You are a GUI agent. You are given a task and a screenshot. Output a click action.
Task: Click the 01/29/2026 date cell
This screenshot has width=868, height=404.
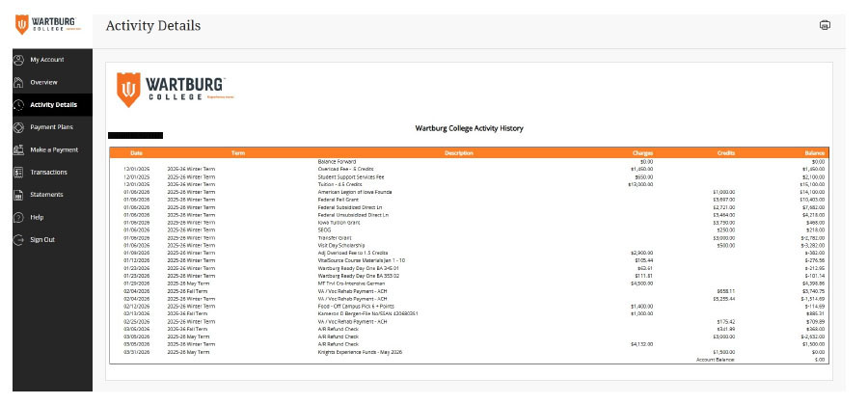tap(136, 283)
